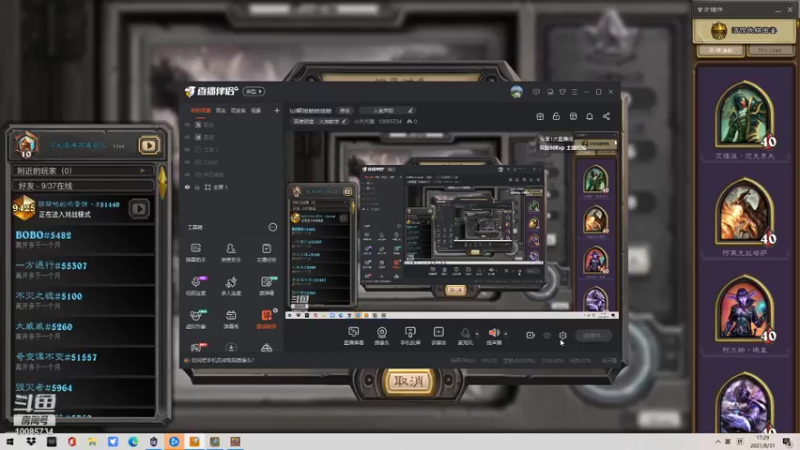
Task: Click the share icon above preview
Action: [x=606, y=116]
